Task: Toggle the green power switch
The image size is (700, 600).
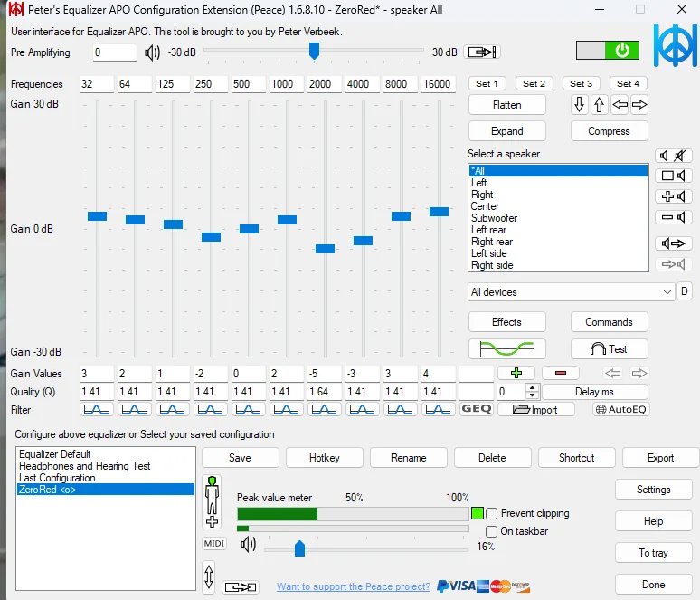Action: pyautogui.click(x=607, y=50)
